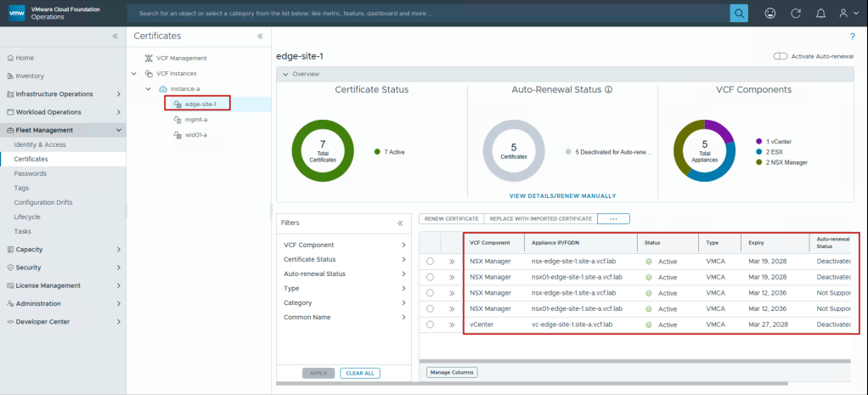Open the Lifecycle page
The width and height of the screenshot is (868, 395).
coord(27,217)
